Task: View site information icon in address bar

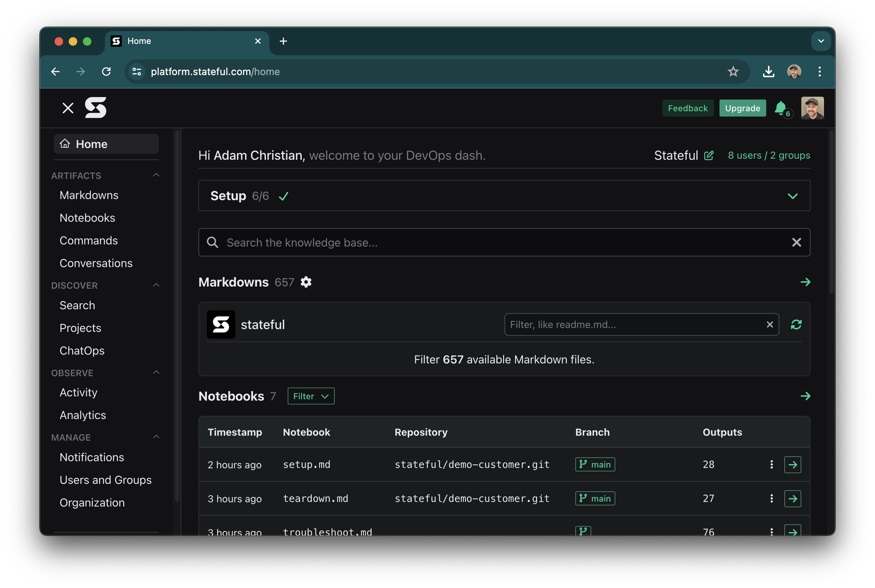Action: (137, 71)
